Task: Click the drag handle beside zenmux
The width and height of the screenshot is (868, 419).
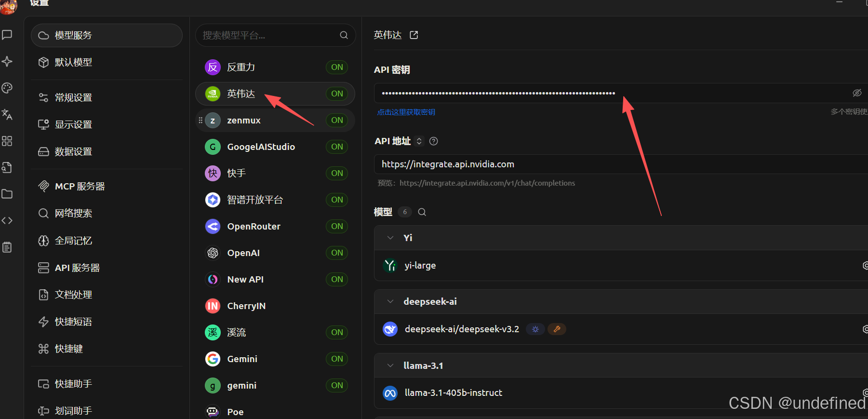Action: [x=200, y=120]
